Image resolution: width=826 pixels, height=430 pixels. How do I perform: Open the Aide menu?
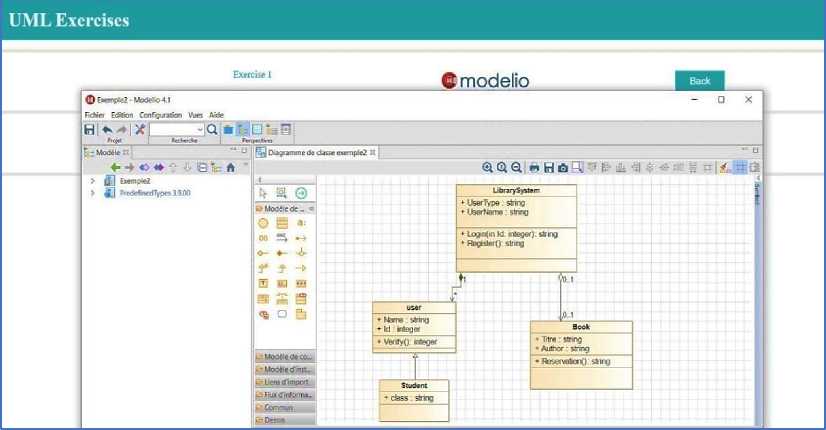217,114
